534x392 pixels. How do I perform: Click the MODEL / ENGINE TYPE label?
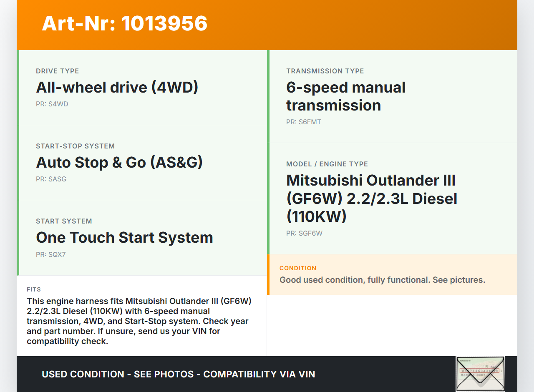[x=327, y=164]
